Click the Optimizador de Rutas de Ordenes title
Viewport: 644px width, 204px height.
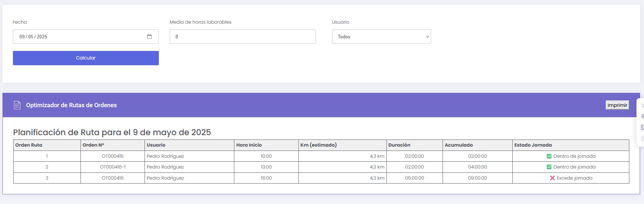(x=72, y=105)
